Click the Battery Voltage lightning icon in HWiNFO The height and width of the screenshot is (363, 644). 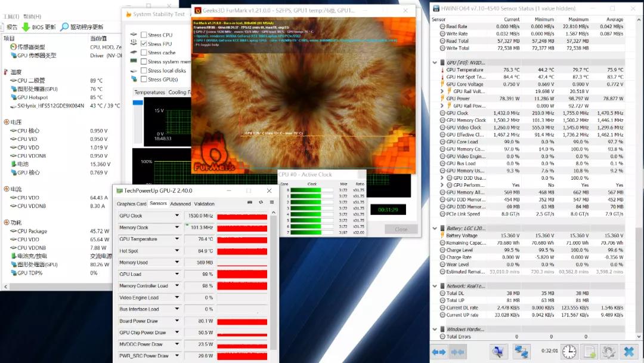coord(442,236)
